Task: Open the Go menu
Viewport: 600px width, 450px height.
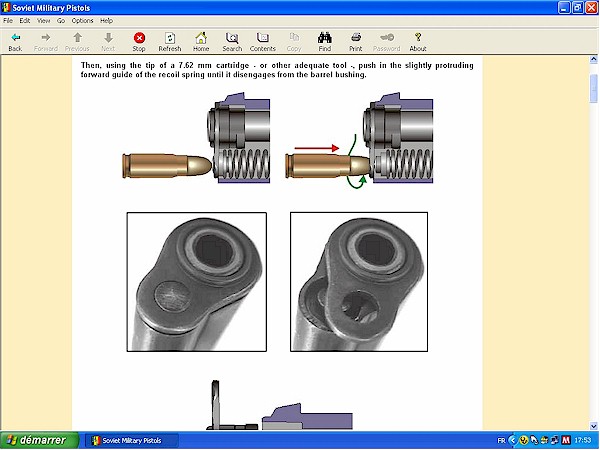Action: [61, 21]
